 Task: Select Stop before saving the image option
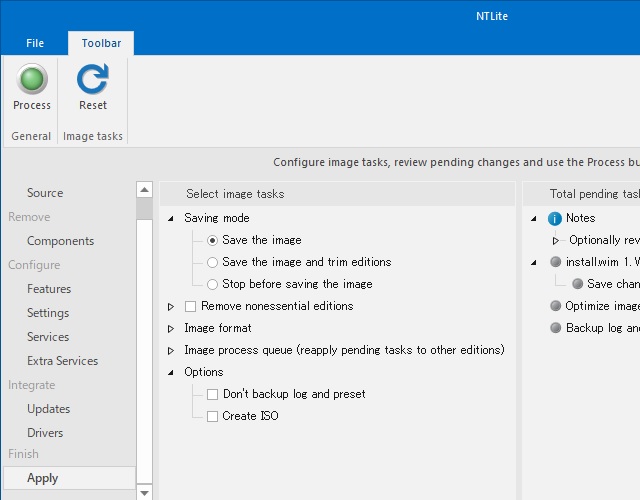(x=212, y=284)
